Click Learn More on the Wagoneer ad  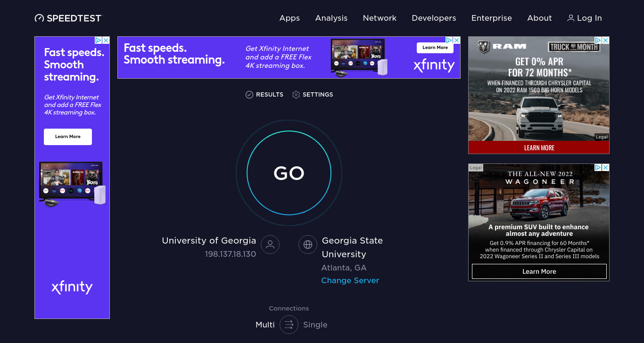pos(539,271)
